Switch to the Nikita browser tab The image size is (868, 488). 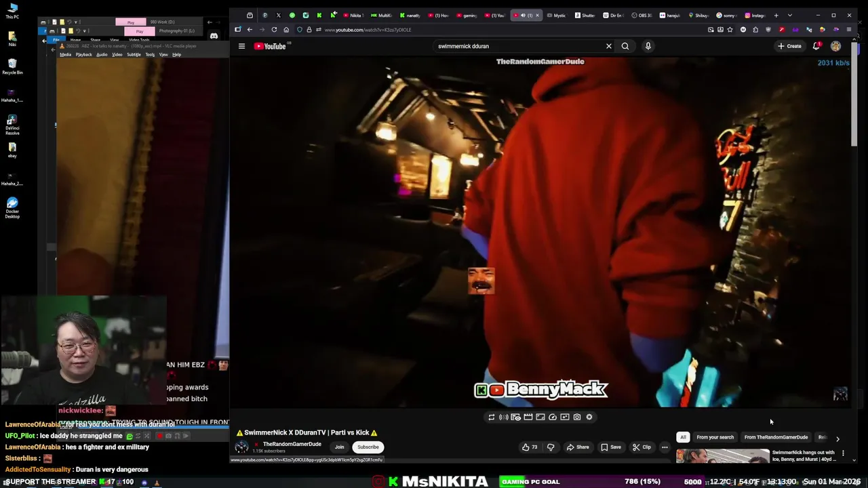353,15
